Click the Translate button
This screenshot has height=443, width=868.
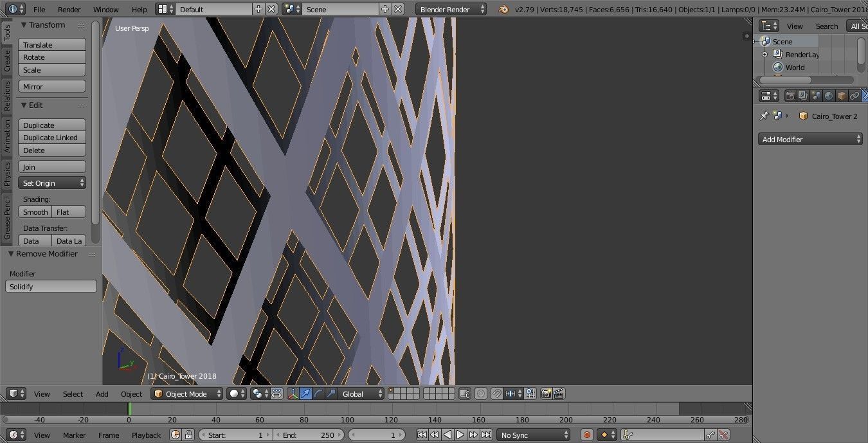tap(52, 44)
